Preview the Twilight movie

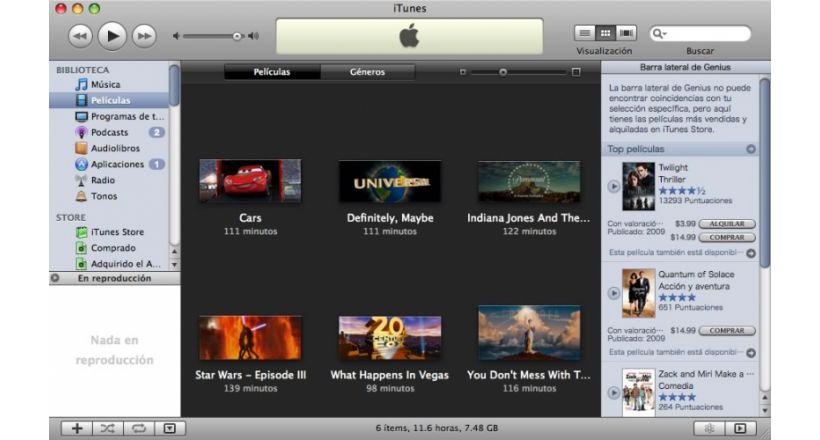coord(613,186)
